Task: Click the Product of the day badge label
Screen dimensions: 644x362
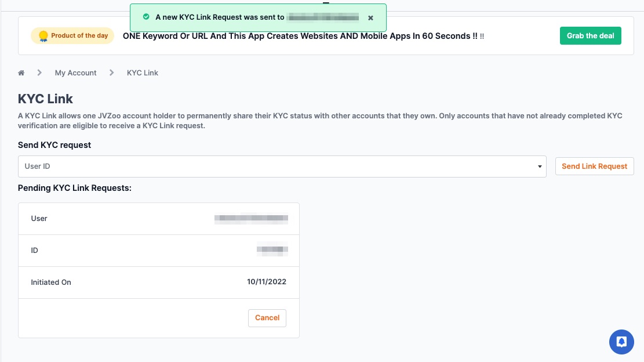Action: tap(79, 36)
